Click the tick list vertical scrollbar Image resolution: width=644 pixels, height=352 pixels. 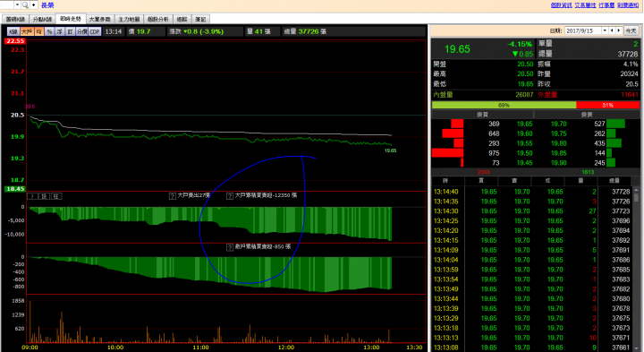(637, 270)
